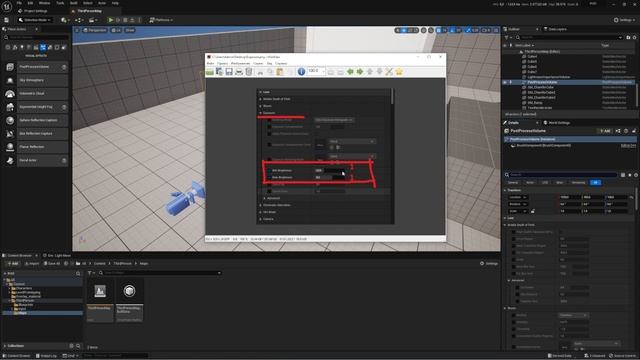Open the Perspective viewport dropdown
Viewport: 640px width, 360px height.
(x=95, y=30)
